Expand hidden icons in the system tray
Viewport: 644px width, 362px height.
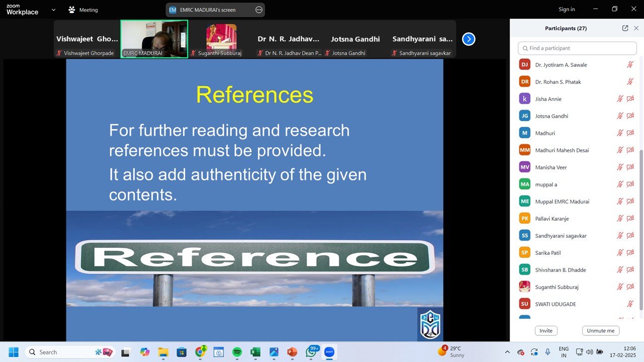click(x=508, y=352)
